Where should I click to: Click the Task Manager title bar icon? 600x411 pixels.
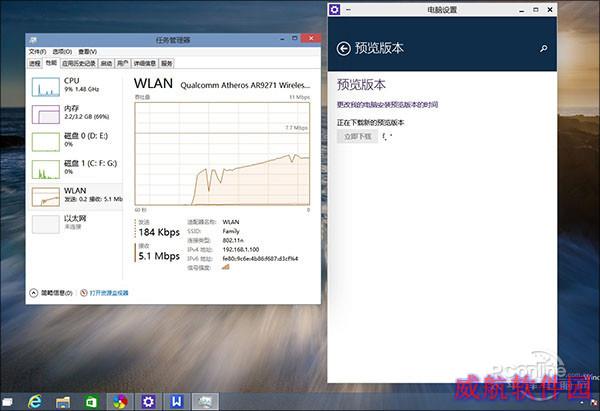coord(33,40)
